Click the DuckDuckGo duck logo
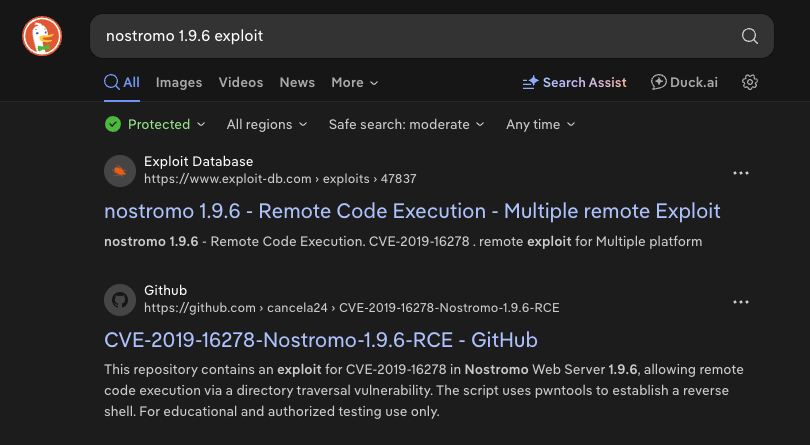The width and height of the screenshot is (810, 445). [x=42, y=36]
